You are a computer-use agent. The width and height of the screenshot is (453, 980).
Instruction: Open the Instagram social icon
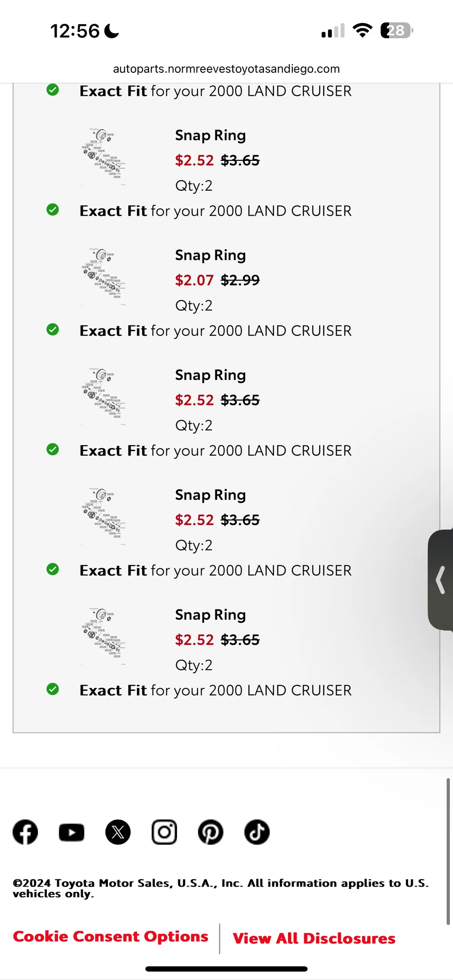[164, 832]
